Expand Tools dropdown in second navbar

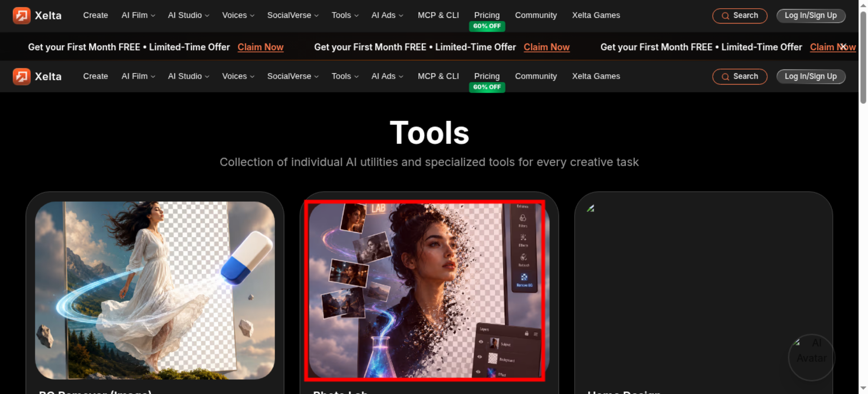pyautogui.click(x=345, y=76)
